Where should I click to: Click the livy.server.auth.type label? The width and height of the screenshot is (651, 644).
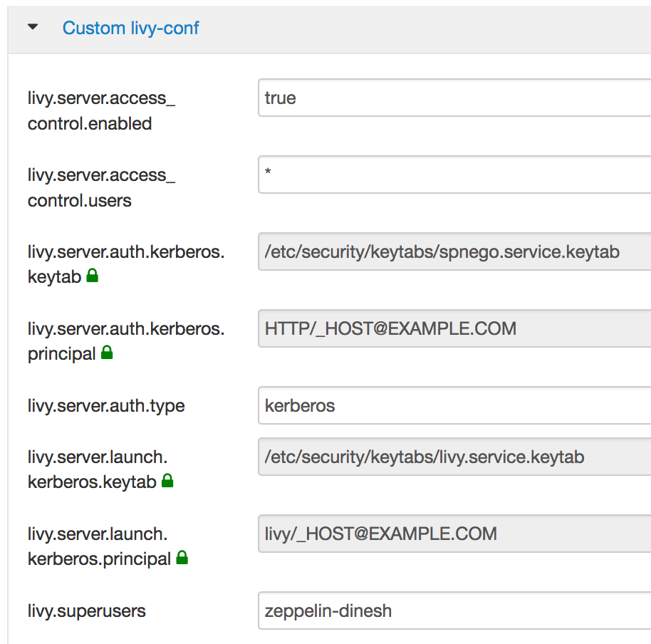pos(106,406)
